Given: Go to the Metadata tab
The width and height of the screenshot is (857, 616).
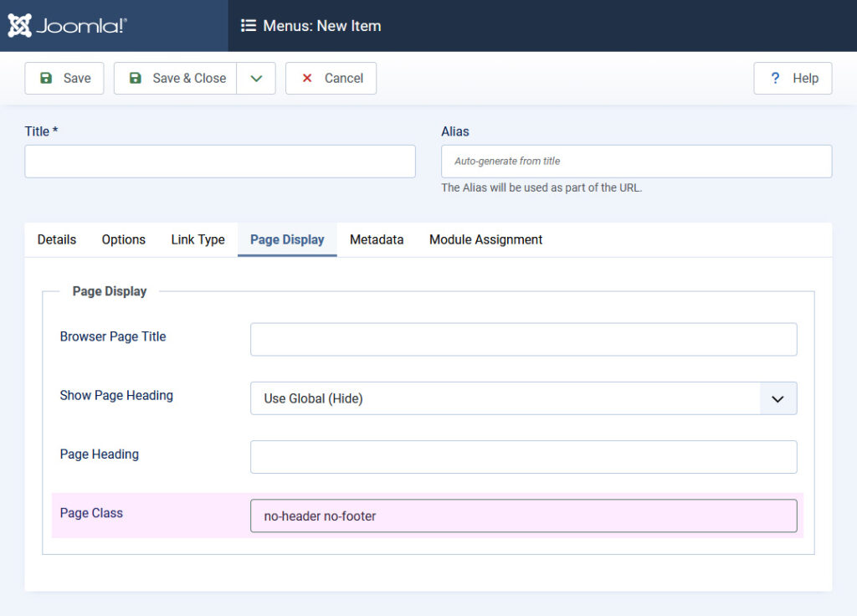Looking at the screenshot, I should point(377,239).
